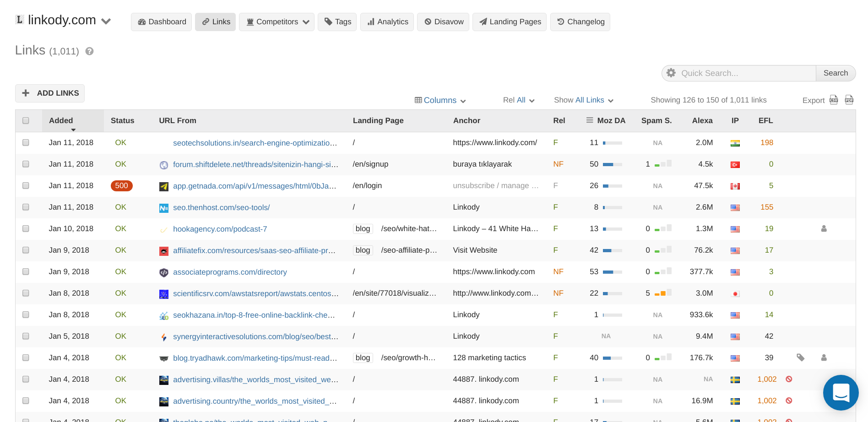Image resolution: width=868 pixels, height=422 pixels.
Task: Go to the Dashboard tab
Action: point(161,22)
